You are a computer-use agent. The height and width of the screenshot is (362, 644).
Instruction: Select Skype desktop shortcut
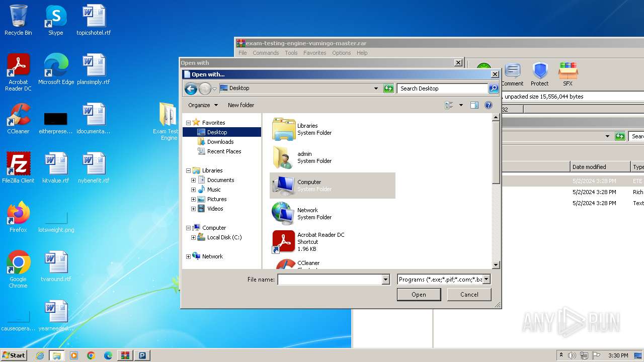click(x=56, y=20)
